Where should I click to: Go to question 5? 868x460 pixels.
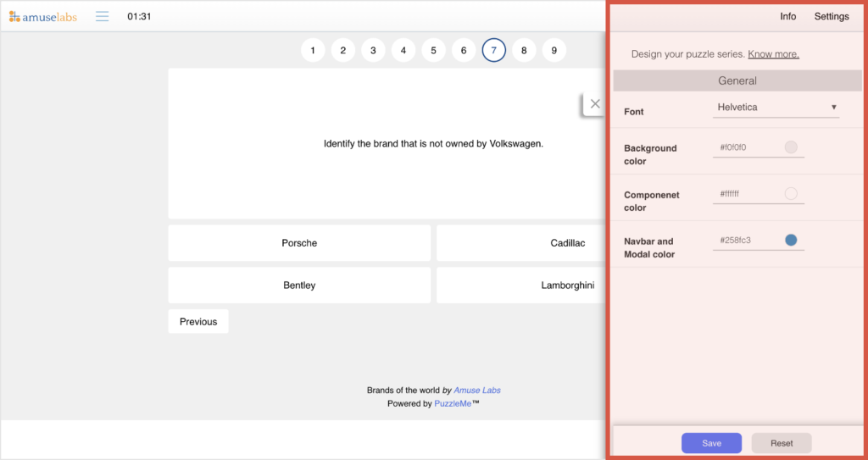coord(433,50)
